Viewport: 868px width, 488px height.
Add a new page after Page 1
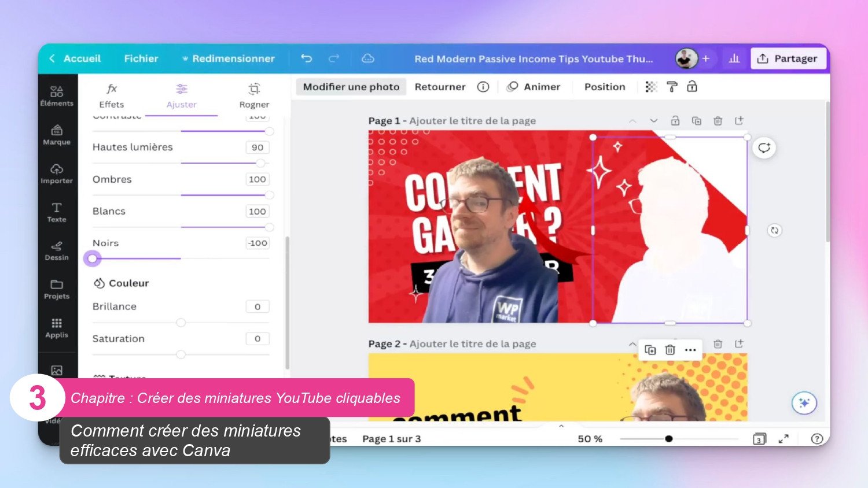[x=739, y=121]
